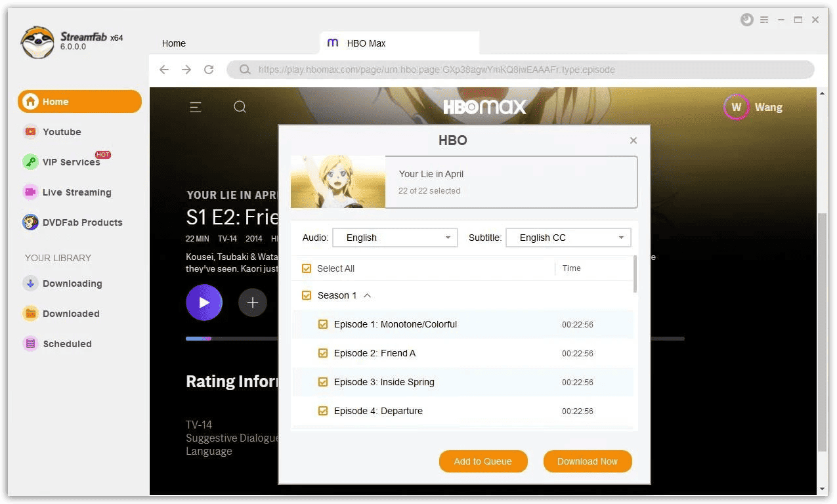837x504 pixels.
Task: Go forward with the browser forward arrow
Action: pos(186,70)
